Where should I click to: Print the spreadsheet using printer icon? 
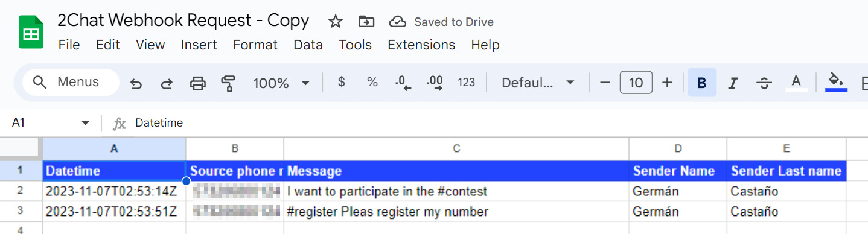tap(198, 83)
